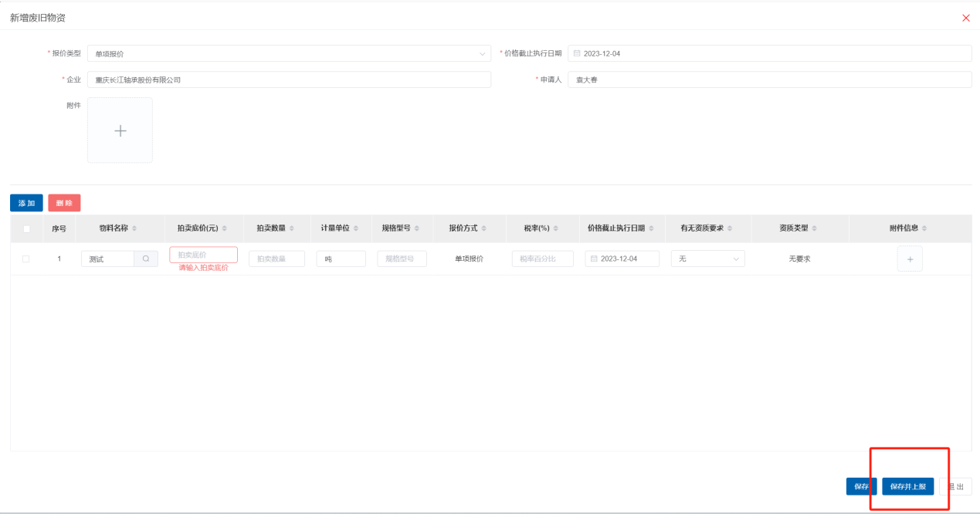Screen dimensions: 980x514
Task: Click the magnifier search icon beside 物料名称 input
Action: (146, 259)
